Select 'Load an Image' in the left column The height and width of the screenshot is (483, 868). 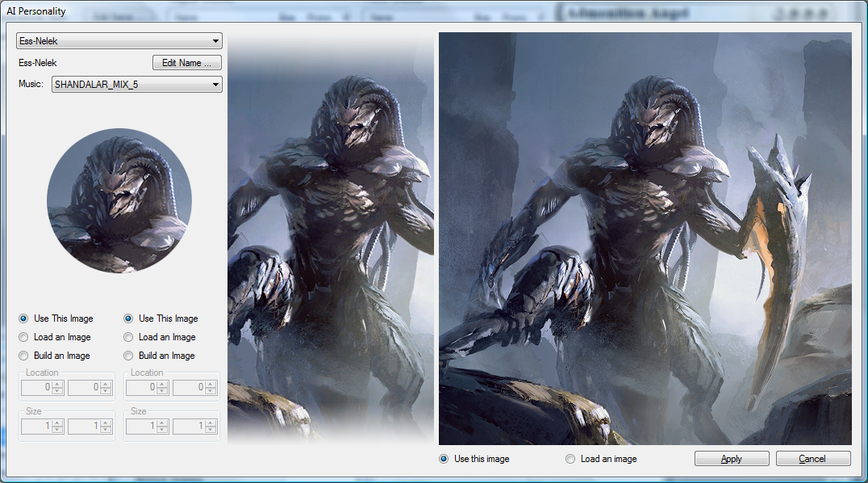tap(23, 337)
